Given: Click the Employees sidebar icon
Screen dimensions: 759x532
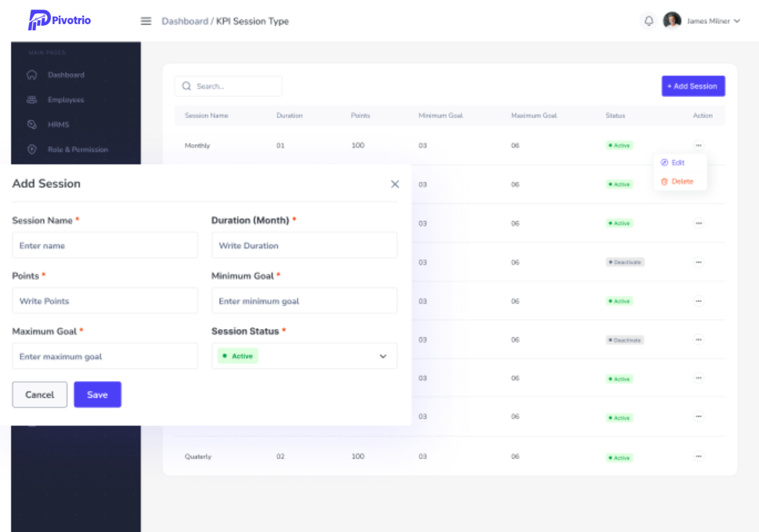Looking at the screenshot, I should [x=31, y=99].
